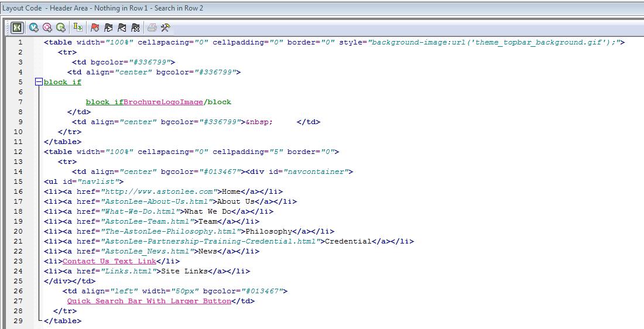Click the "block if" link on line 5
The width and height of the screenshot is (644, 329).
pyautogui.click(x=63, y=82)
